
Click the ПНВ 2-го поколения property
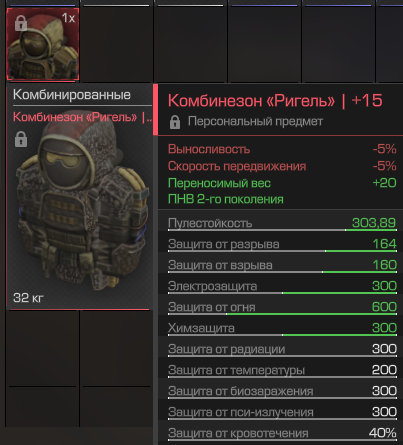[x=226, y=199]
